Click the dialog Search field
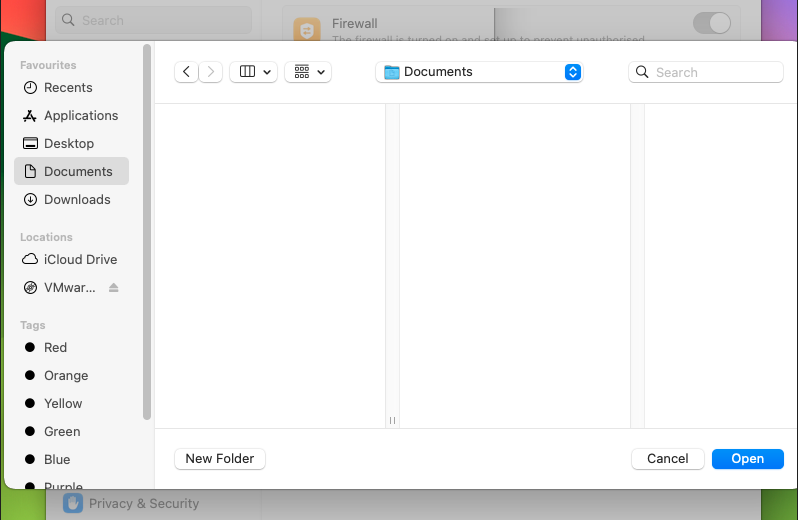Image resolution: width=798 pixels, height=520 pixels. point(706,72)
